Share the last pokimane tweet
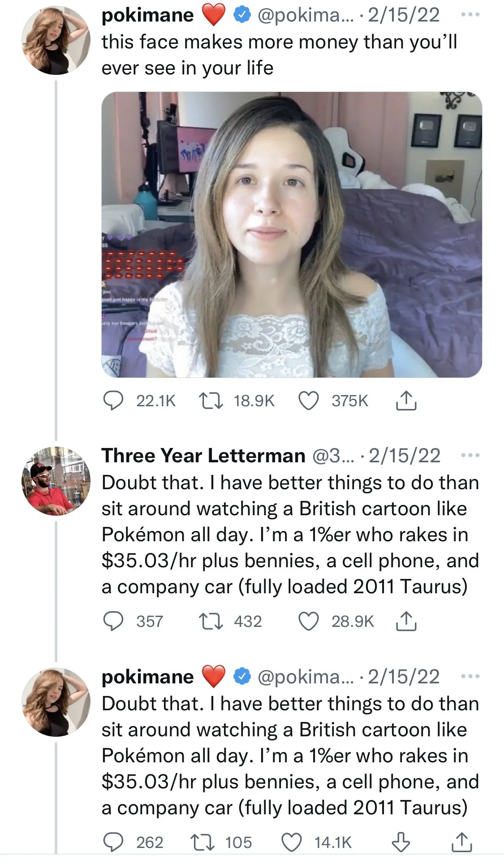504x865 pixels. tap(461, 842)
